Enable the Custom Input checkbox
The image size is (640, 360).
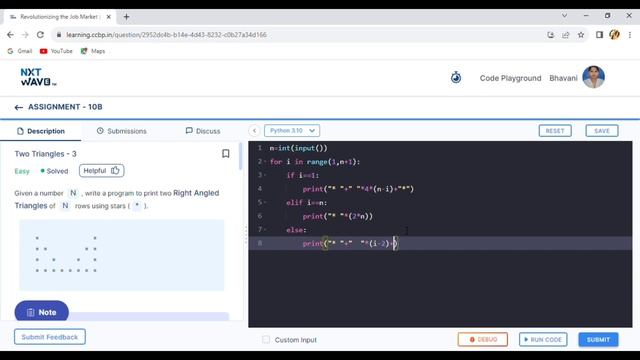(x=266, y=340)
